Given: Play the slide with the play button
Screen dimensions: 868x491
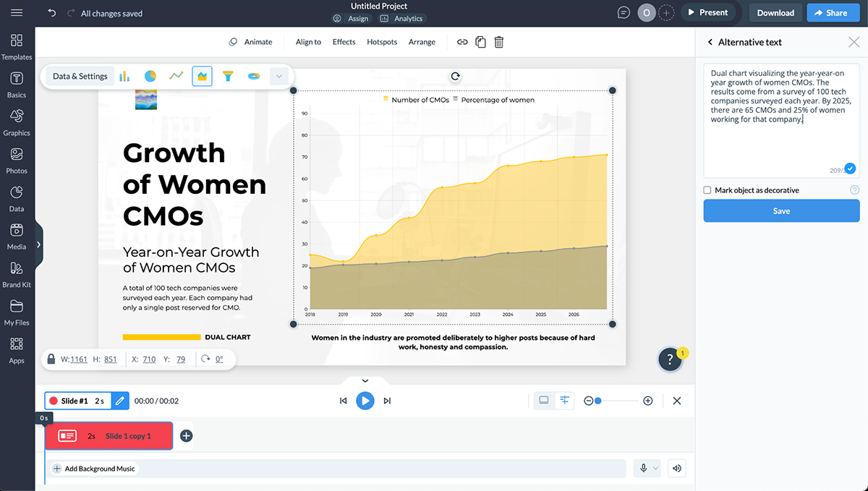Looking at the screenshot, I should [x=365, y=401].
